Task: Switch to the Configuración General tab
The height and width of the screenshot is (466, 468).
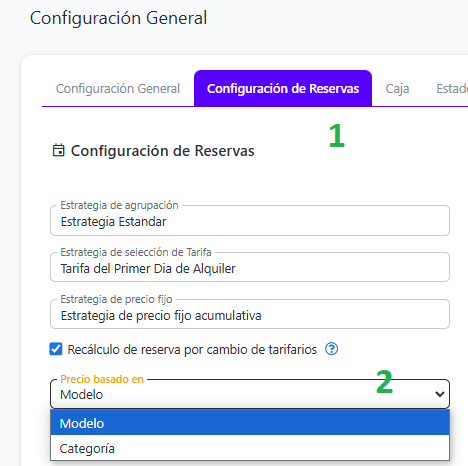Action: [118, 89]
